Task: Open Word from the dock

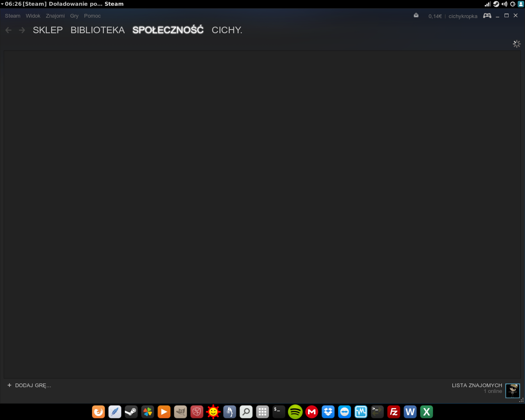Action: [x=410, y=411]
